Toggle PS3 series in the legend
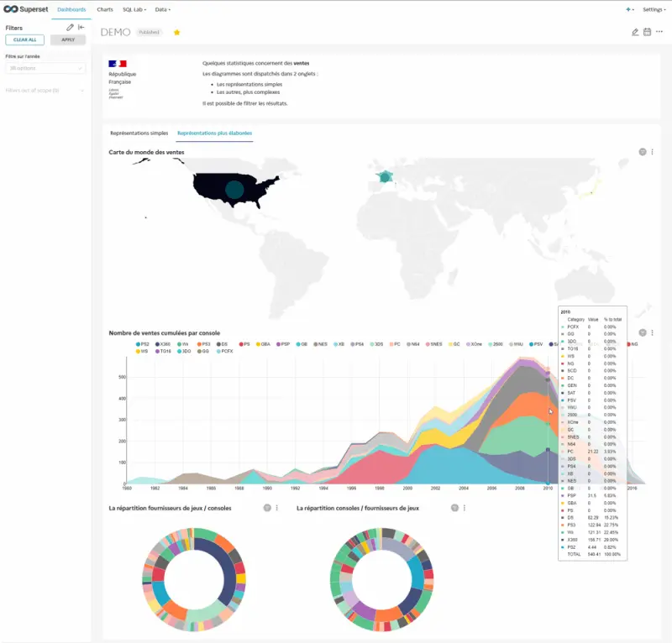This screenshot has height=643, width=672. (203, 344)
